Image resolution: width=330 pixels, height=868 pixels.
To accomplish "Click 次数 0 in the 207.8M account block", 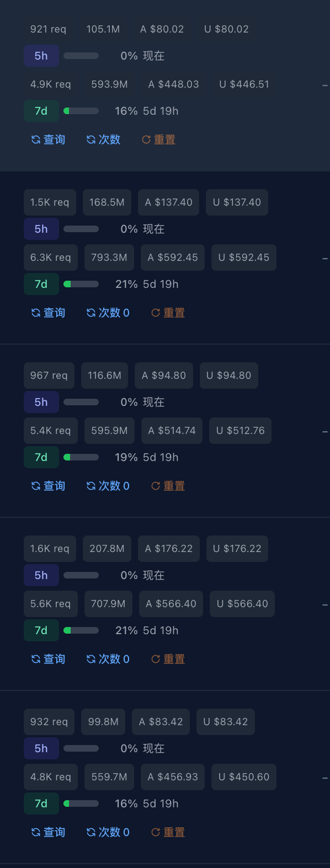I will (x=108, y=659).
